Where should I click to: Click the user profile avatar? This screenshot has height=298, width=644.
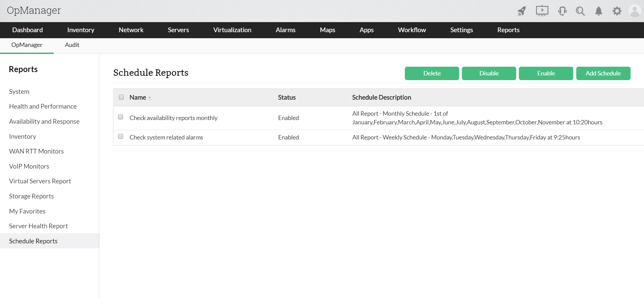click(635, 11)
